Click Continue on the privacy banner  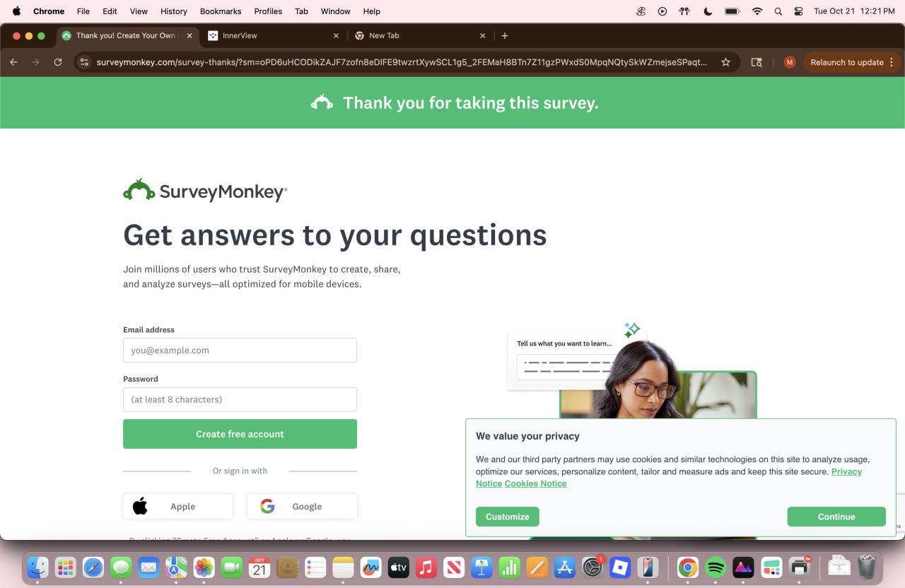(836, 517)
